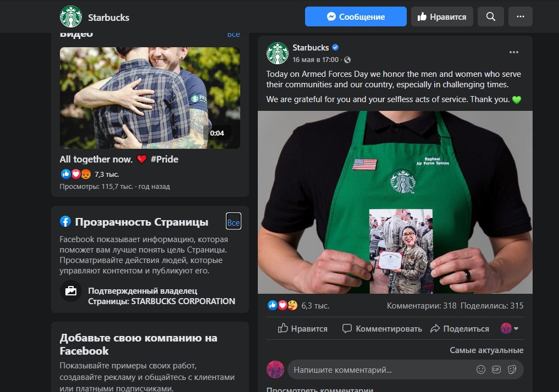Click the public globe privacy icon
Viewport: 559px width, 392px height.
click(x=347, y=60)
